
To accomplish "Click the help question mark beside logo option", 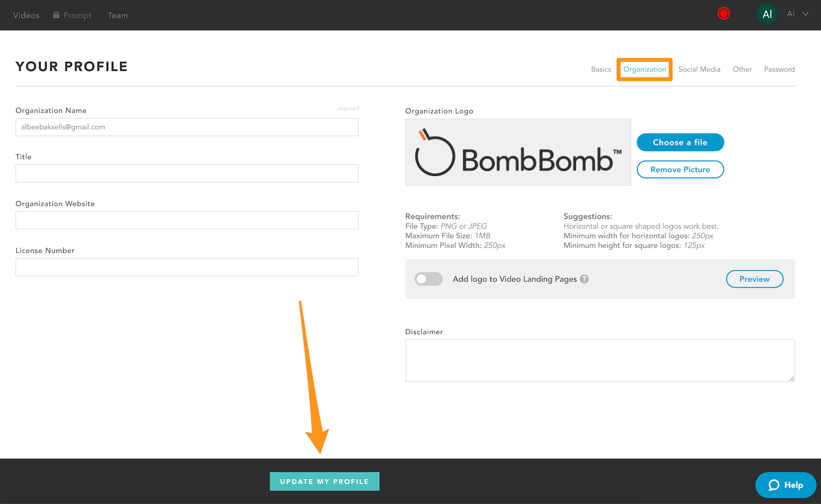I will click(x=584, y=279).
